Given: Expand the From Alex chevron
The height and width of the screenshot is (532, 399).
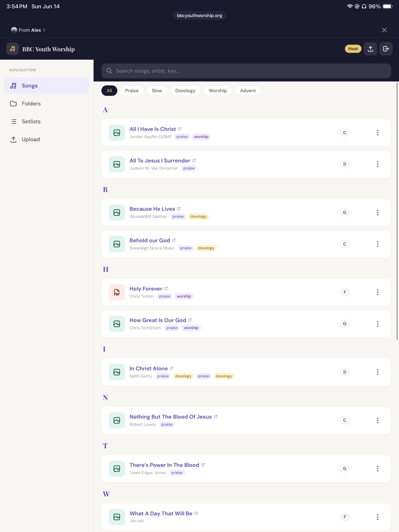Looking at the screenshot, I should click(x=44, y=30).
